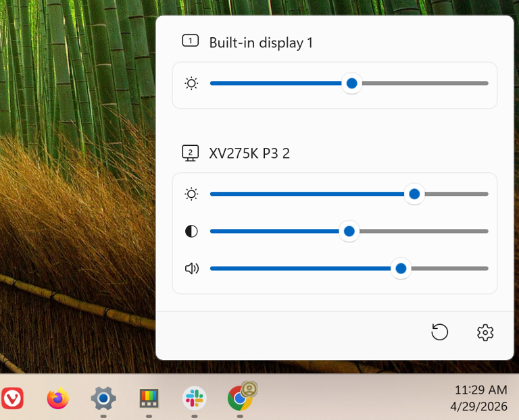Click the Built-in display 1 brightness slider handle
Image resolution: width=519 pixels, height=420 pixels.
tap(351, 84)
